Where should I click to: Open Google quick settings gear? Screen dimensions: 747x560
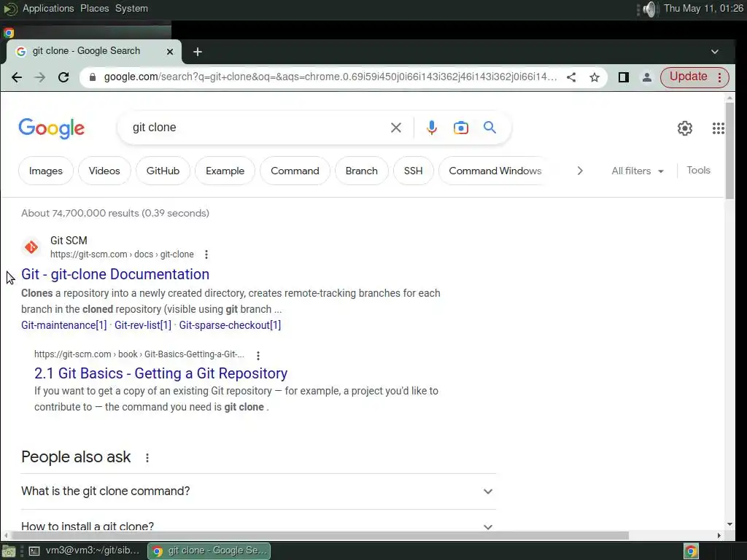(x=684, y=128)
